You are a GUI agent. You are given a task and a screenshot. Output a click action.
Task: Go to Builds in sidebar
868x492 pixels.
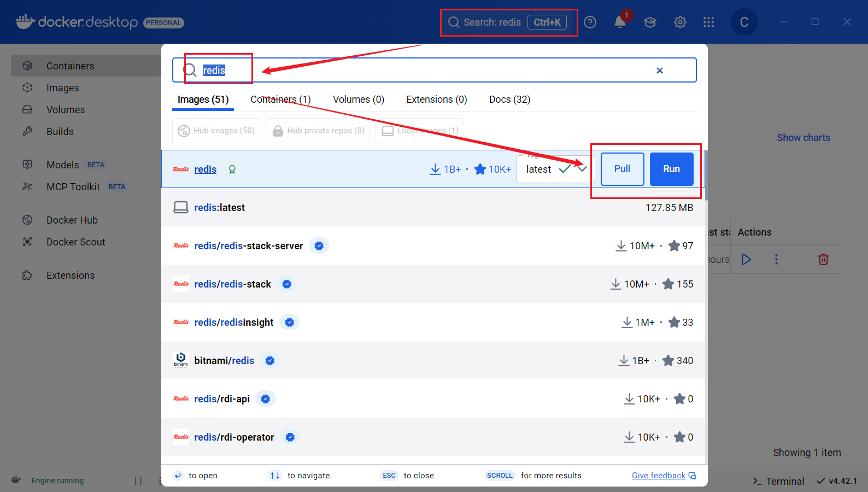(x=86, y=131)
